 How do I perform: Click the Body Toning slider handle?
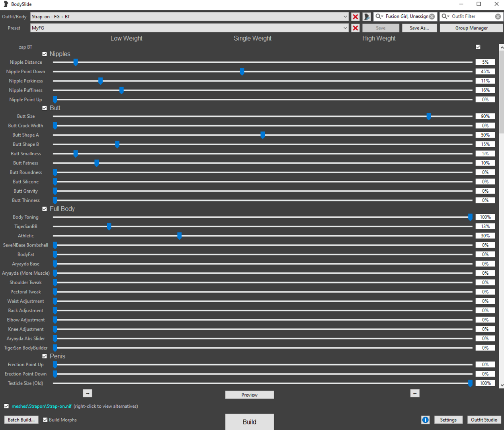point(470,217)
